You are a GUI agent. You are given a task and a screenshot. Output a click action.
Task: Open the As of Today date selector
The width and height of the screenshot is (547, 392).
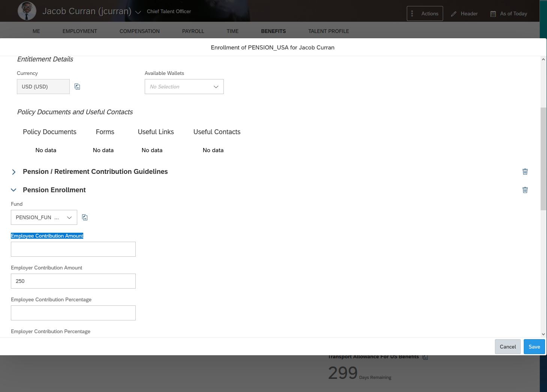tap(508, 13)
